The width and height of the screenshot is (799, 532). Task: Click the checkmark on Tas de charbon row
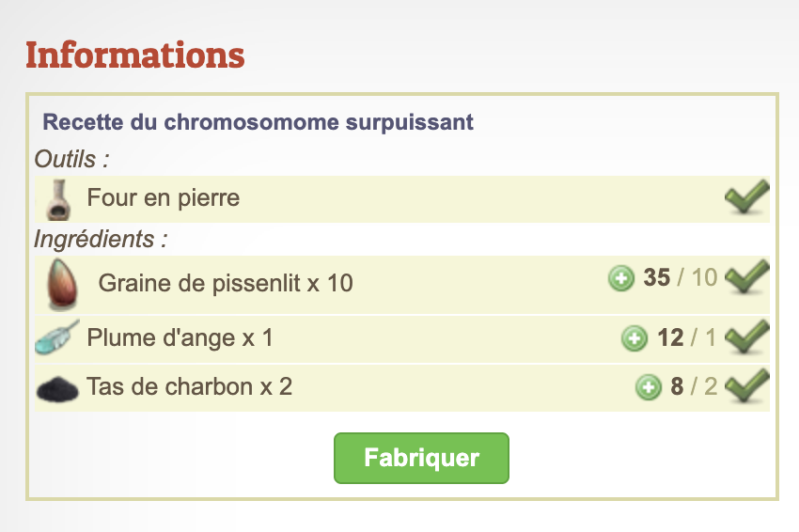pos(748,385)
